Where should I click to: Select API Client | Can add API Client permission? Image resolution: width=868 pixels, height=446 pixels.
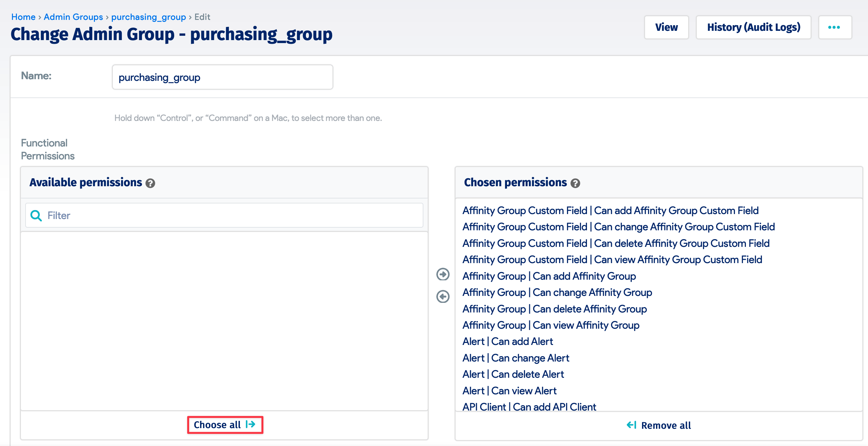pyautogui.click(x=529, y=407)
